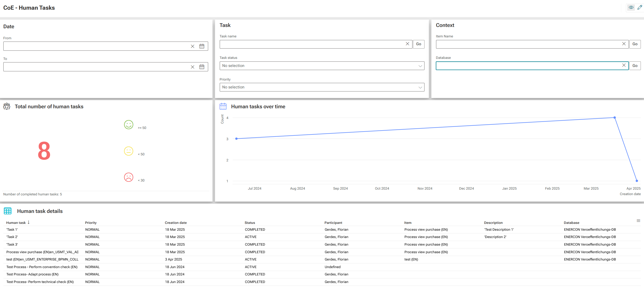Viewport: 644px width, 300px height.
Task: Click the red sad smiley icon
Action: coord(129,177)
